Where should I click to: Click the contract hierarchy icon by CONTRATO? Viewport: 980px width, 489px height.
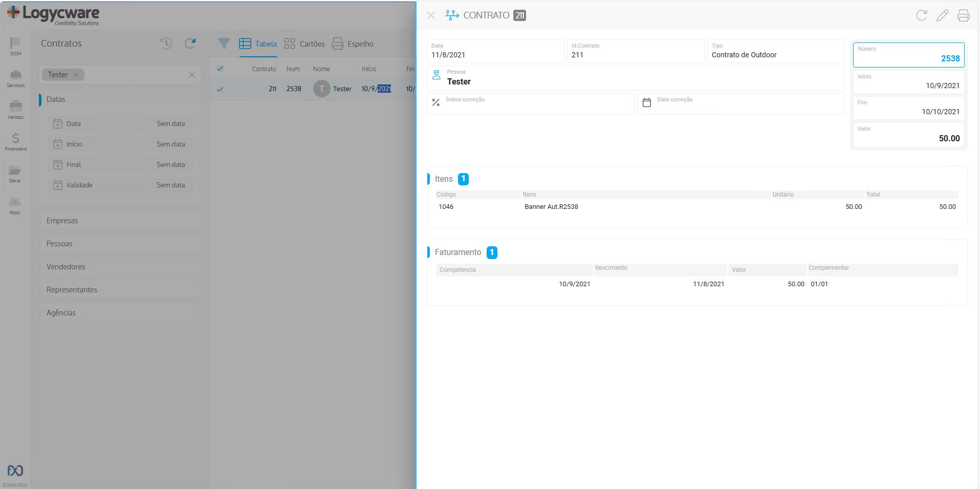pos(452,15)
